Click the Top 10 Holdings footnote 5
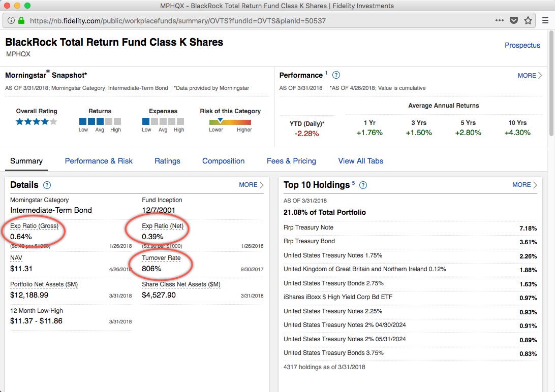 coord(353,183)
